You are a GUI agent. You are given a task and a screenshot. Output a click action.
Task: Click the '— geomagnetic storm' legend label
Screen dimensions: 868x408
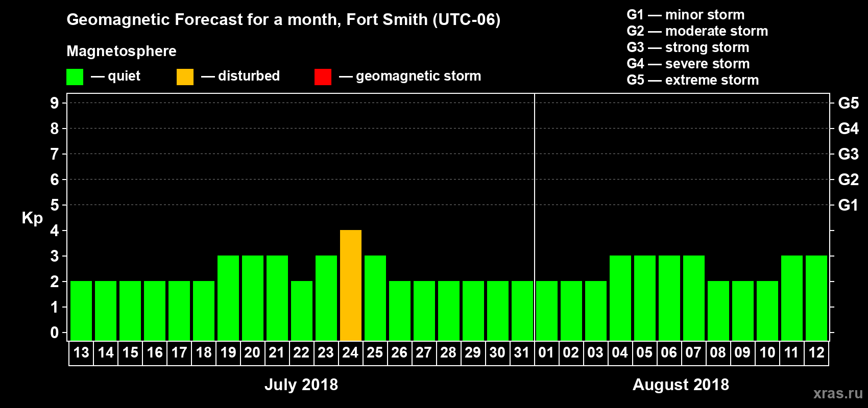tap(410, 76)
